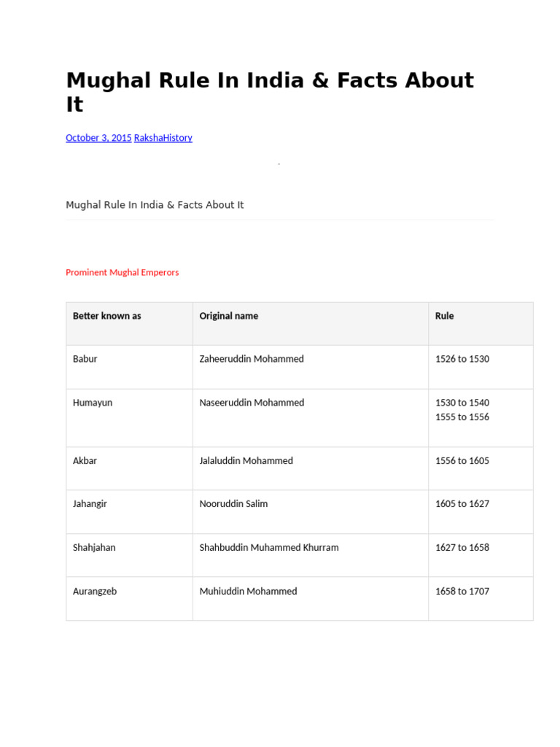Select the Shahbuddin Muhammed Khurram cell
560x747 pixels.
[x=311, y=555]
